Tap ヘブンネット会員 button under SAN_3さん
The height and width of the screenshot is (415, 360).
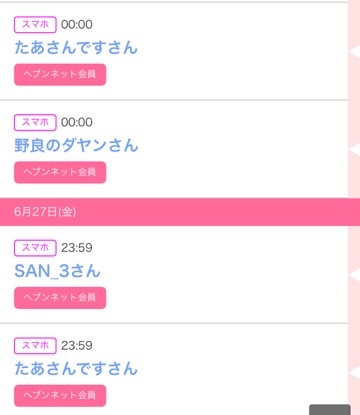click(60, 298)
